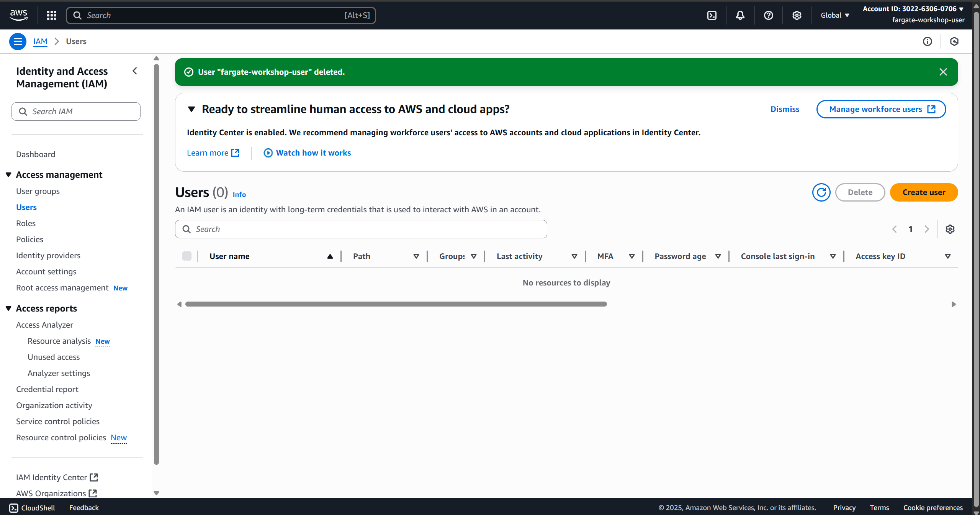Open the AWS home logo
Viewport: 980px width, 515px height.
18,15
